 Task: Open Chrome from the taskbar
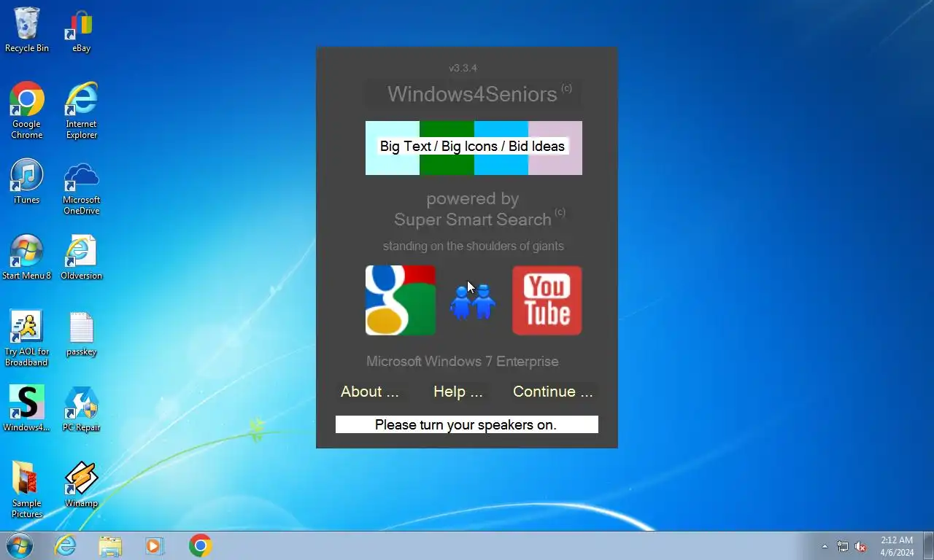pos(200,545)
